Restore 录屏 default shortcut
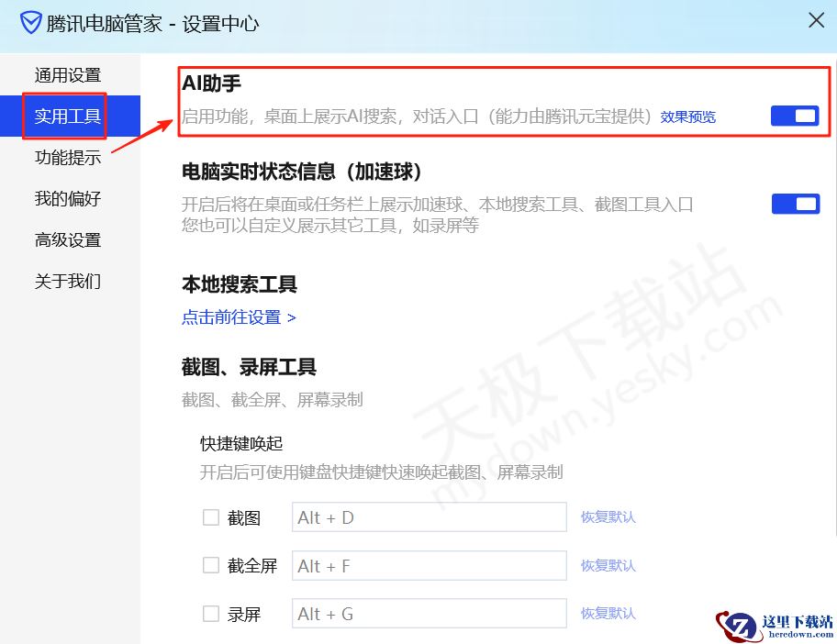 608,614
